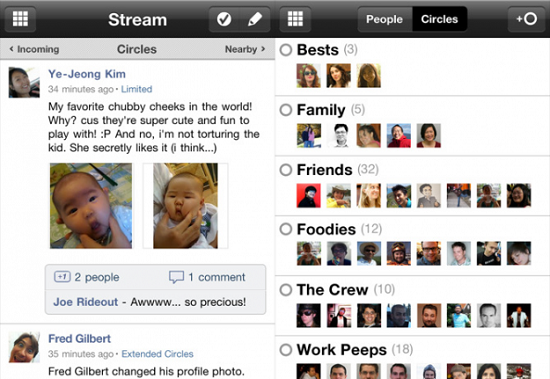Image resolution: width=550 pixels, height=379 pixels.
Task: Open the grid menu in Stream header
Action: [20, 19]
